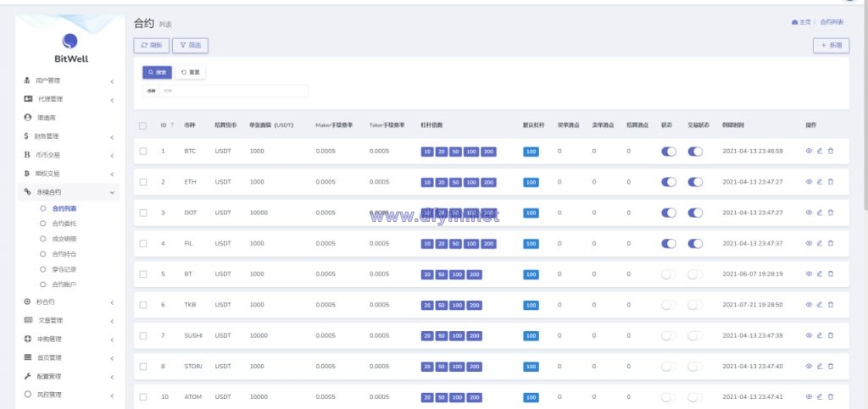Screen dimensions: 868x409
Task: Click the 新增 add button
Action: click(x=831, y=46)
